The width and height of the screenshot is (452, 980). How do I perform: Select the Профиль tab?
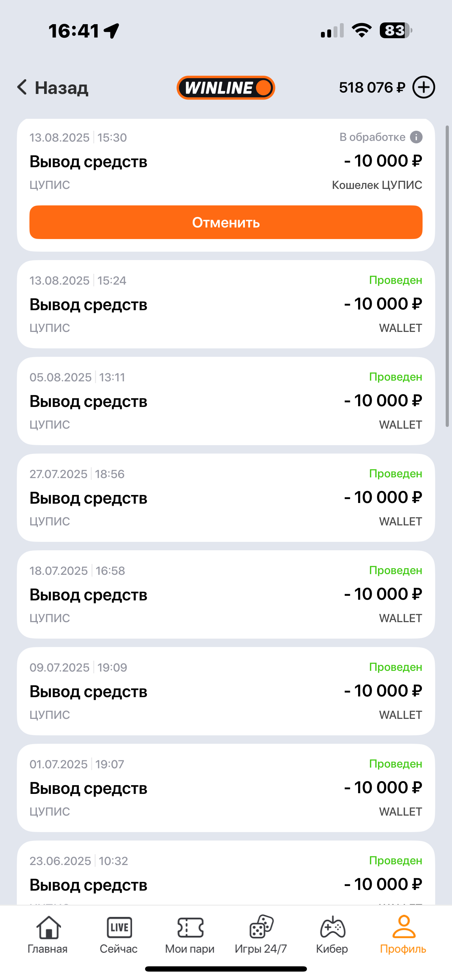click(403, 934)
